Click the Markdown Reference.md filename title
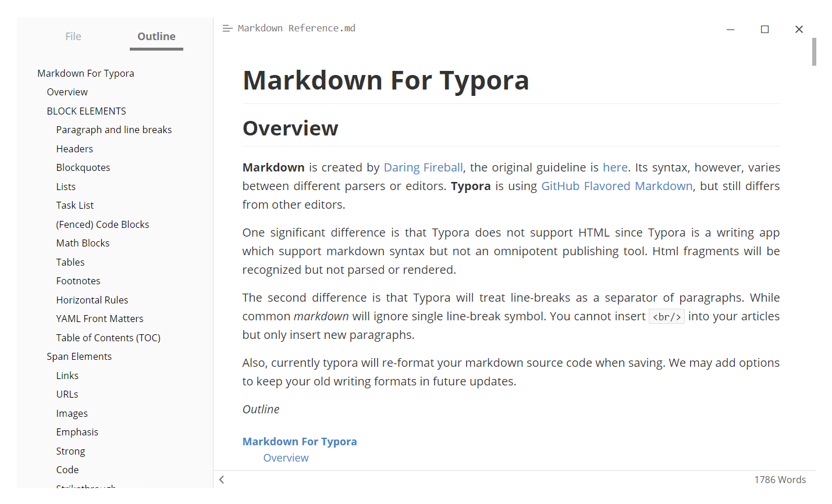832x504 pixels. 296,28
